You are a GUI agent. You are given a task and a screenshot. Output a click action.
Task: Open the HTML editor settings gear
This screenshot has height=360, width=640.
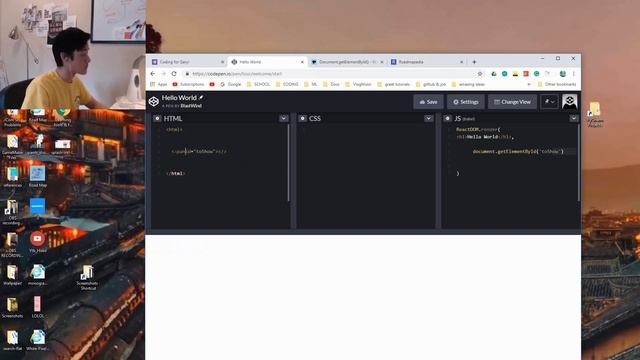pyautogui.click(x=157, y=118)
